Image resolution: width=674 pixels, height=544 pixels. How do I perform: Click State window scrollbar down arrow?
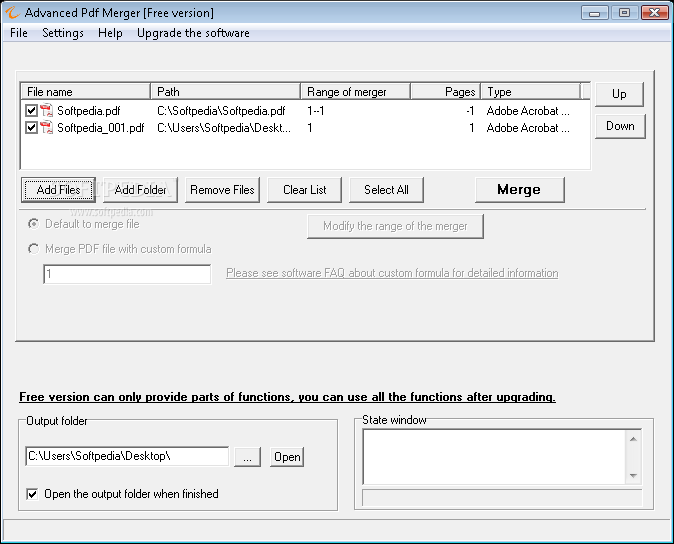(634, 476)
